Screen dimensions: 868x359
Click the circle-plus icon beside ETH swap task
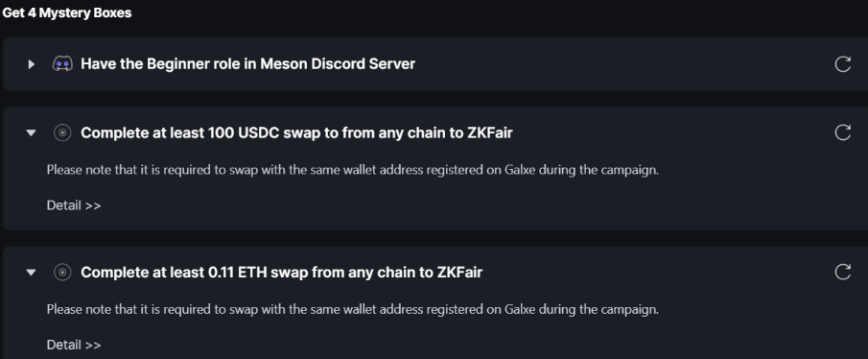click(62, 272)
